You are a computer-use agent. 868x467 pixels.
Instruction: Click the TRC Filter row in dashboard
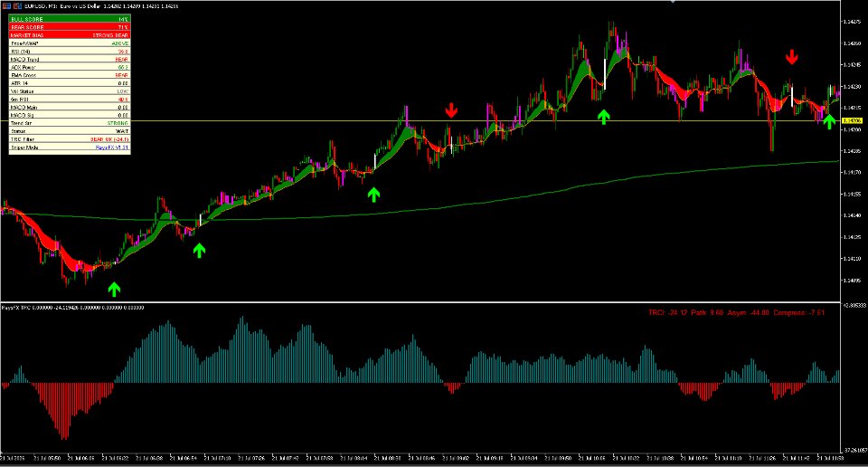coord(70,139)
